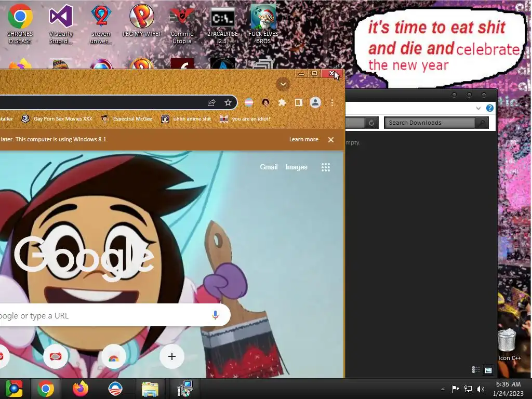Screen dimensions: 532x399
Task: Open Explorer help with the blue question mark
Action: coord(489,108)
